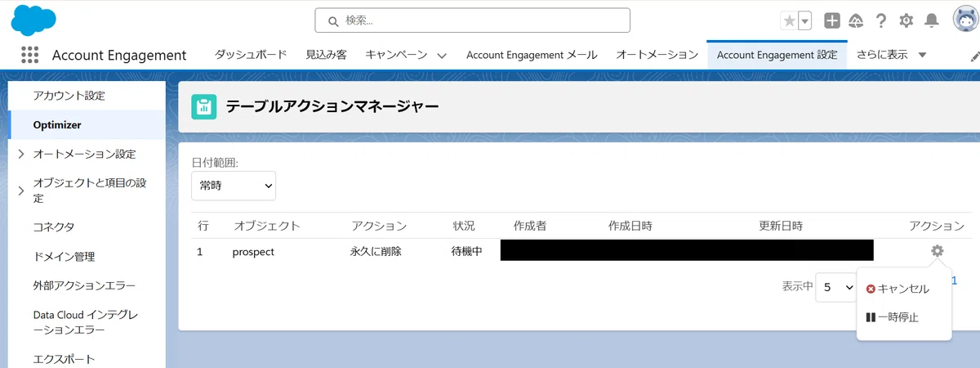Click the favorites star icon

coord(789,21)
